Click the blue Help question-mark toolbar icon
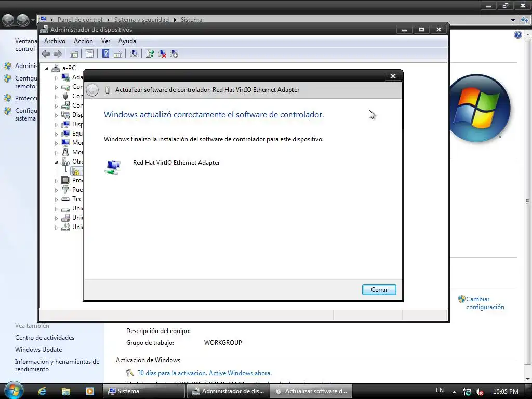532x399 pixels. tap(105, 54)
